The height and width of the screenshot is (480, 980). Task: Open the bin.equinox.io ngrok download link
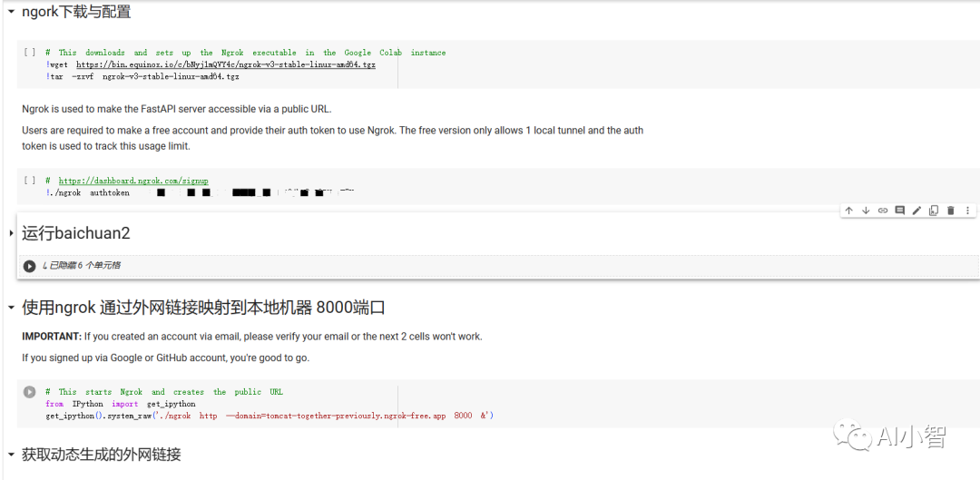(226, 64)
